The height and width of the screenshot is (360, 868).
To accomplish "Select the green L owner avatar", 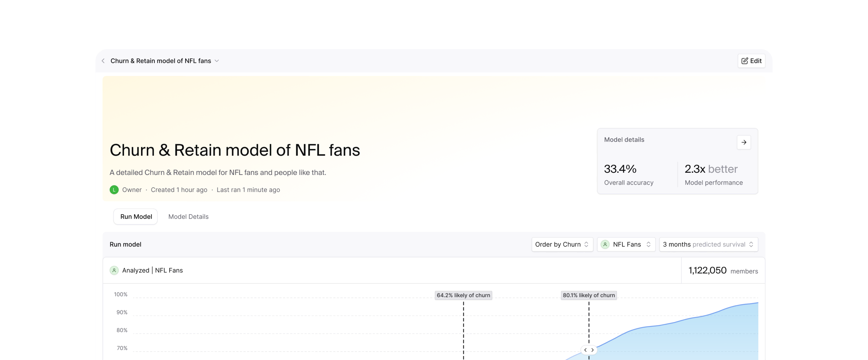I will tap(114, 190).
